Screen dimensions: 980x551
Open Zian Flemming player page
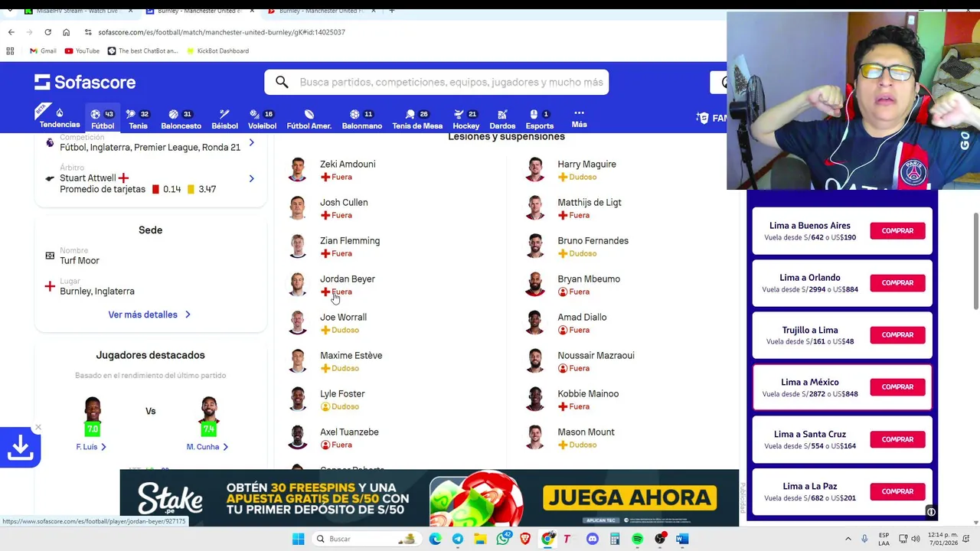click(349, 240)
